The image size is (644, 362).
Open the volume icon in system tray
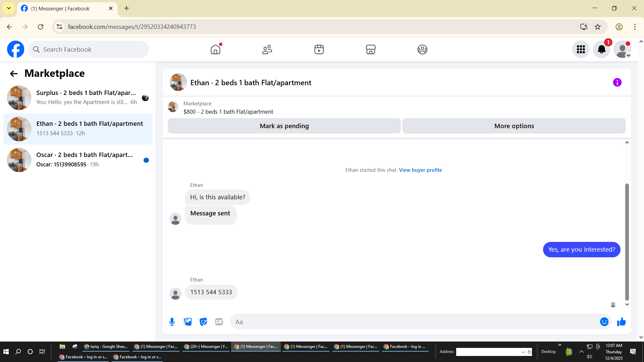pos(589,357)
